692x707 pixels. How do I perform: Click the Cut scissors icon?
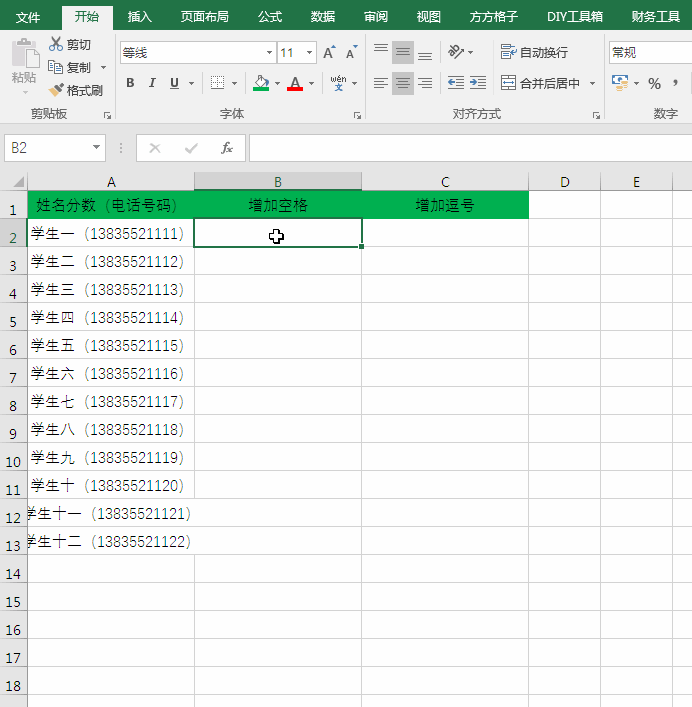tap(56, 44)
